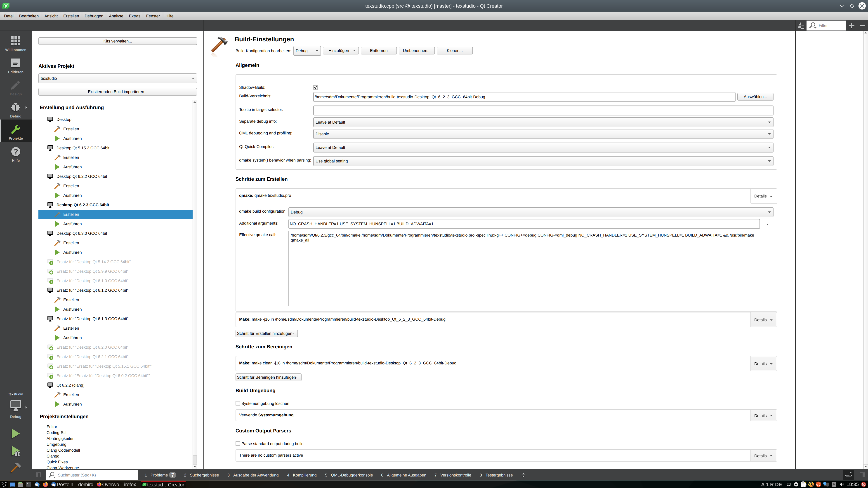Switch to Editieren mode
The height and width of the screenshot is (488, 868).
(16, 65)
